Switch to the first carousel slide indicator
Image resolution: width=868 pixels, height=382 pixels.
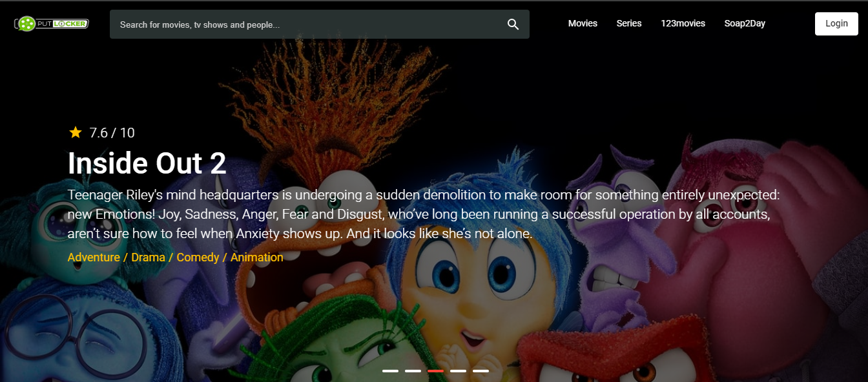click(x=390, y=371)
